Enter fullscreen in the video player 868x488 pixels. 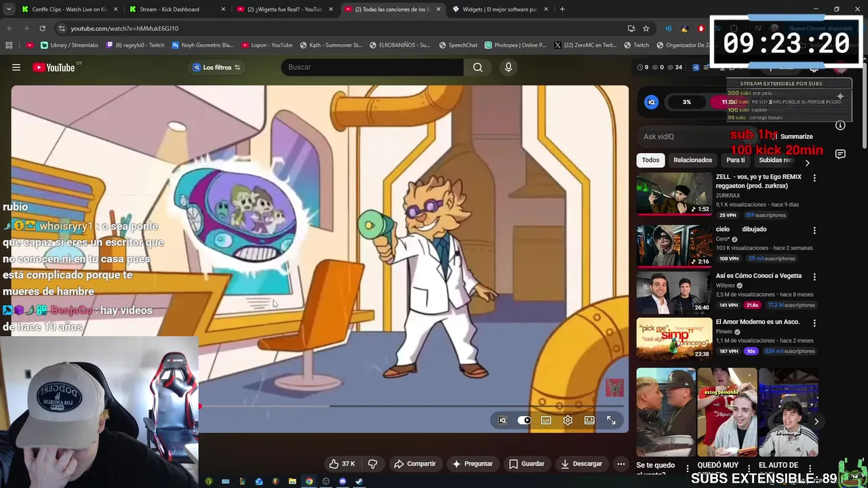point(611,420)
